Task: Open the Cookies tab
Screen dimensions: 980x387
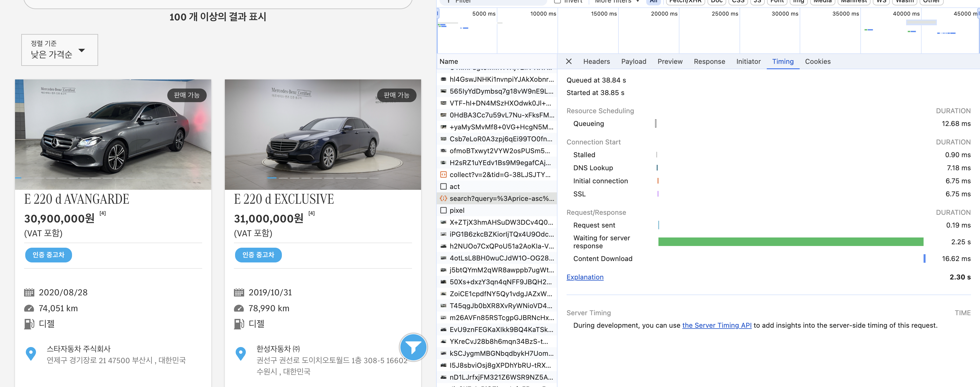Action: (x=817, y=61)
